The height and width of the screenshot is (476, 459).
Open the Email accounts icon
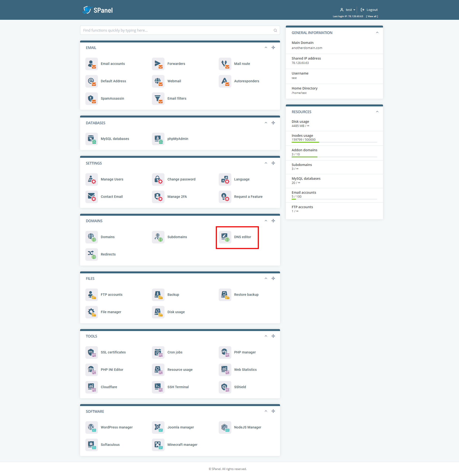tap(92, 64)
